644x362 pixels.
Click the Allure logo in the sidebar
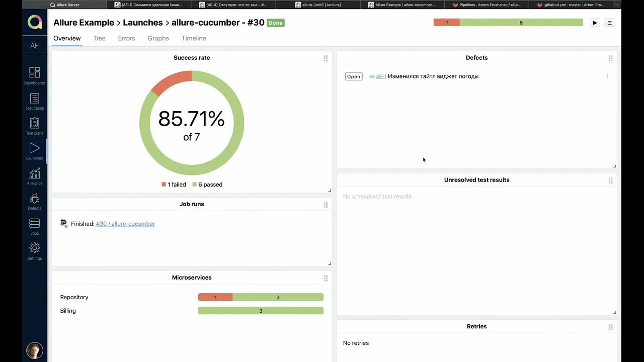click(35, 22)
